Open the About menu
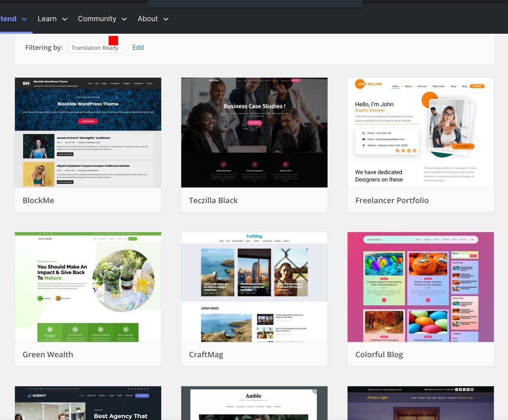 (x=147, y=19)
